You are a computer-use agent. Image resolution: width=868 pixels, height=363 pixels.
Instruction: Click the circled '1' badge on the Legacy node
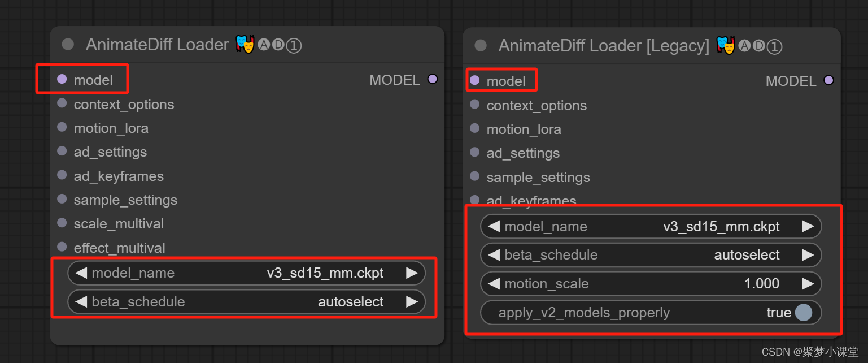tap(775, 46)
